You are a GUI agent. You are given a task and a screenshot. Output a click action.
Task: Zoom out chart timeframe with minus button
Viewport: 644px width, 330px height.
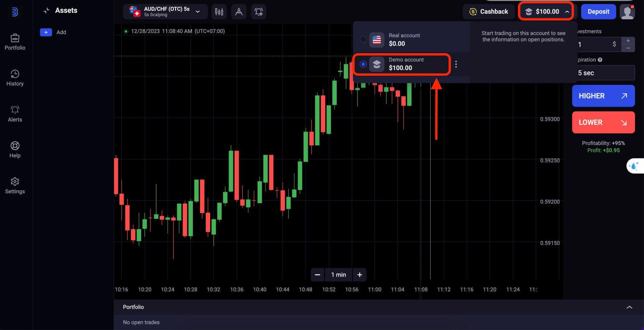(318, 275)
